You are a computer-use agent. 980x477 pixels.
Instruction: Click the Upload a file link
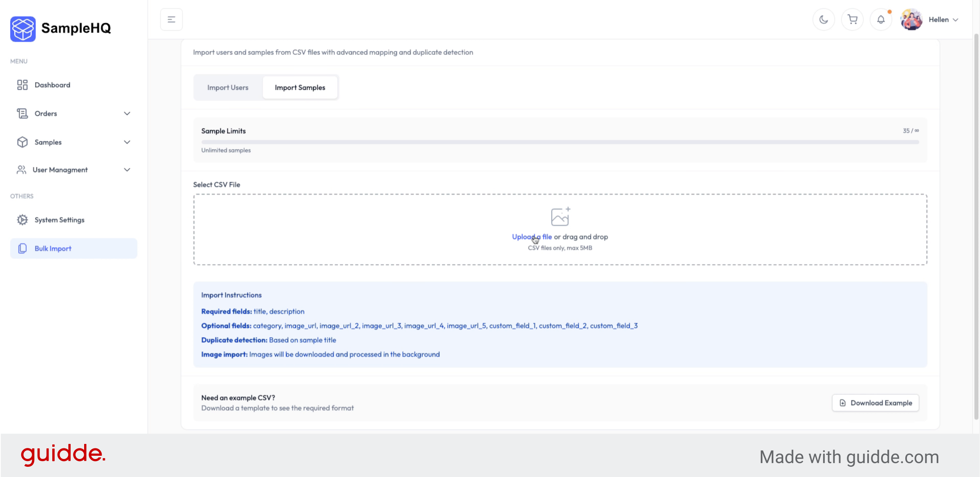531,237
